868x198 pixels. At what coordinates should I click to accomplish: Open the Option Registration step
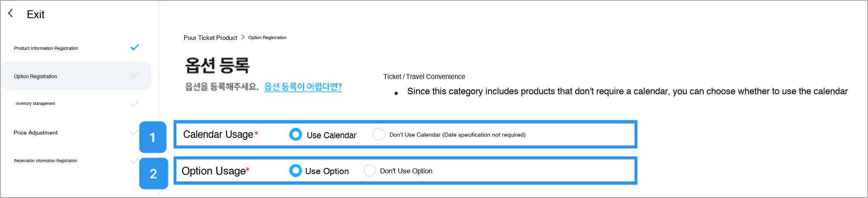click(77, 76)
